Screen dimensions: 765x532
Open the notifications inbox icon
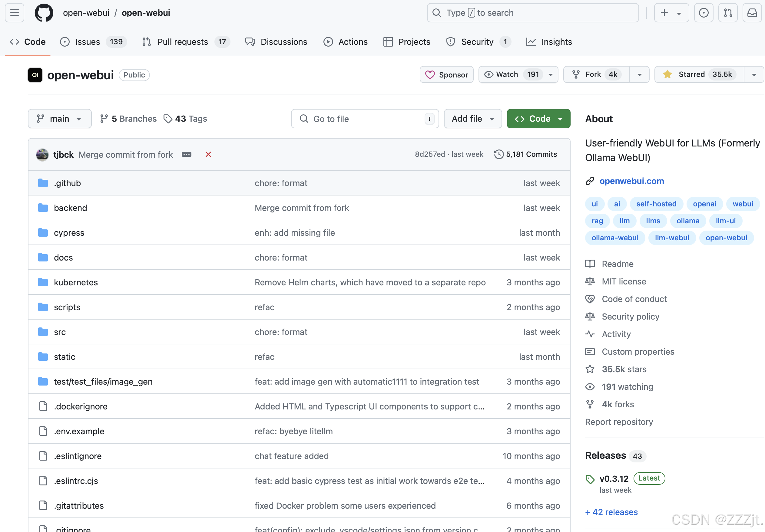tap(752, 13)
